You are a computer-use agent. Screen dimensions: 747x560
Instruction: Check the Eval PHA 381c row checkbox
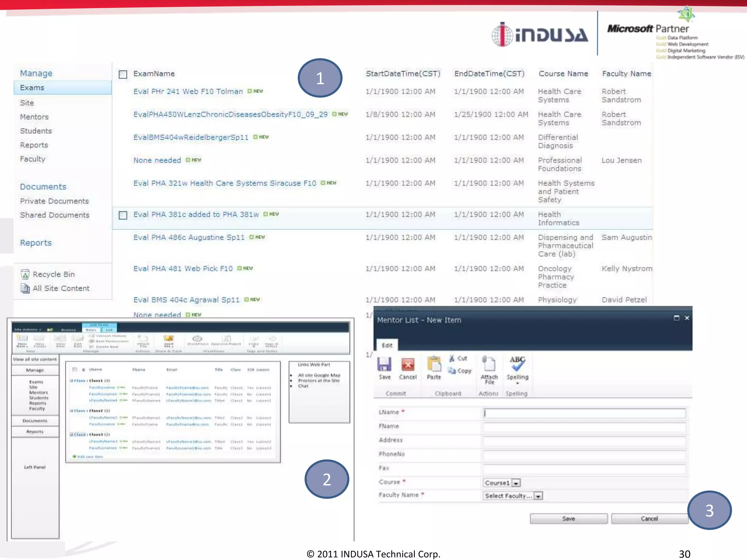123,215
